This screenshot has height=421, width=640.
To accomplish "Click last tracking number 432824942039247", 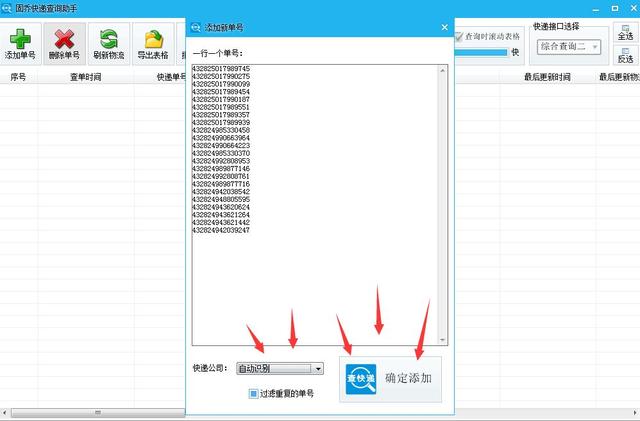I will 221,230.
